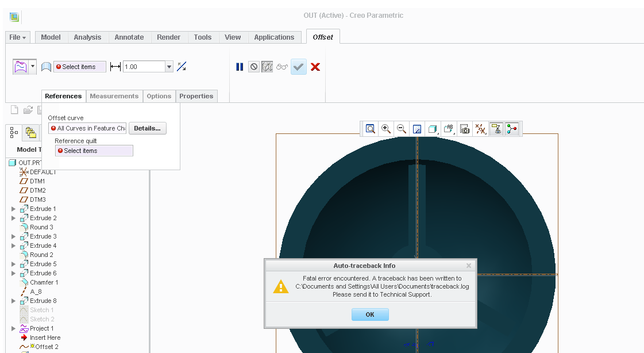Toggle annotation display button

(496, 129)
